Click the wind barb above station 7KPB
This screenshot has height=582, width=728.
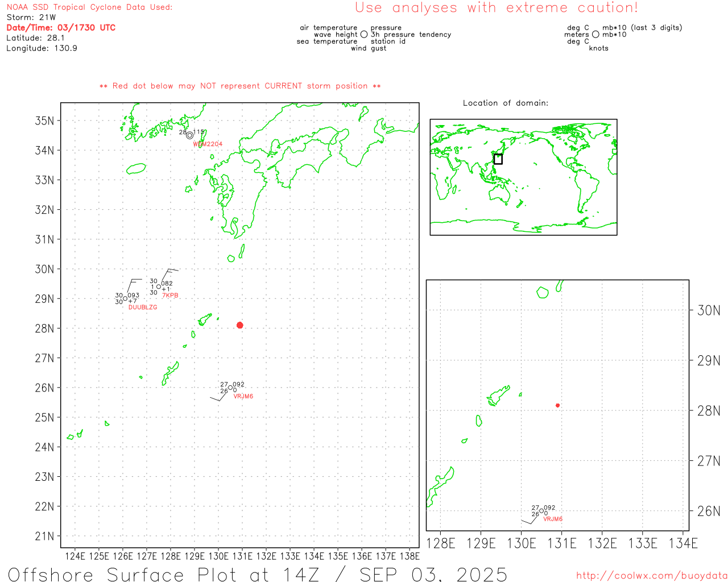[169, 276]
